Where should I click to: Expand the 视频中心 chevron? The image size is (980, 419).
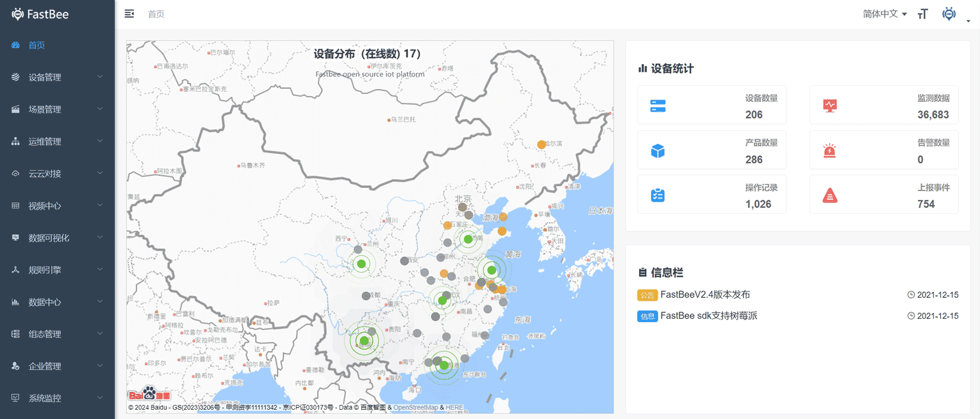pos(100,205)
